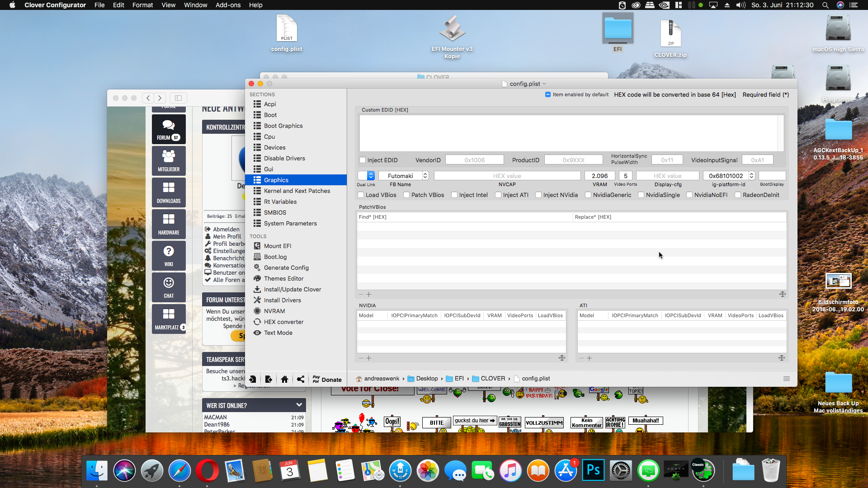The height and width of the screenshot is (488, 868).
Task: Enable the Inject EDID checkbox
Action: coord(363,160)
